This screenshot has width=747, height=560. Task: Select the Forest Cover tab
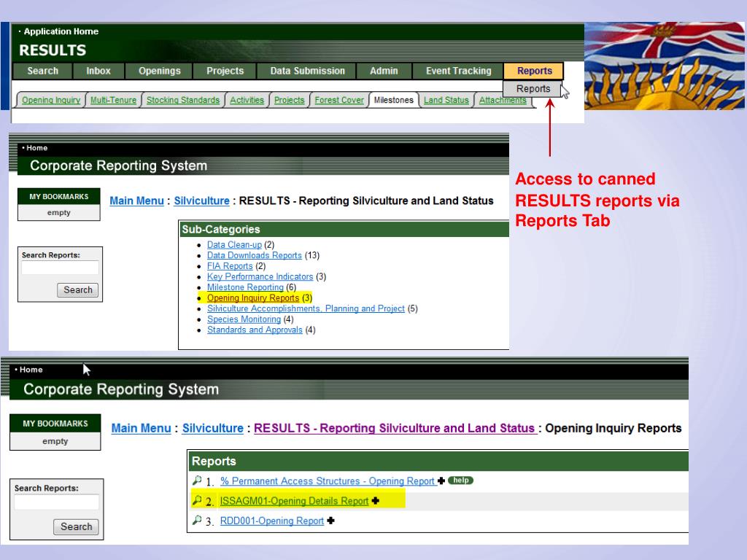339,101
